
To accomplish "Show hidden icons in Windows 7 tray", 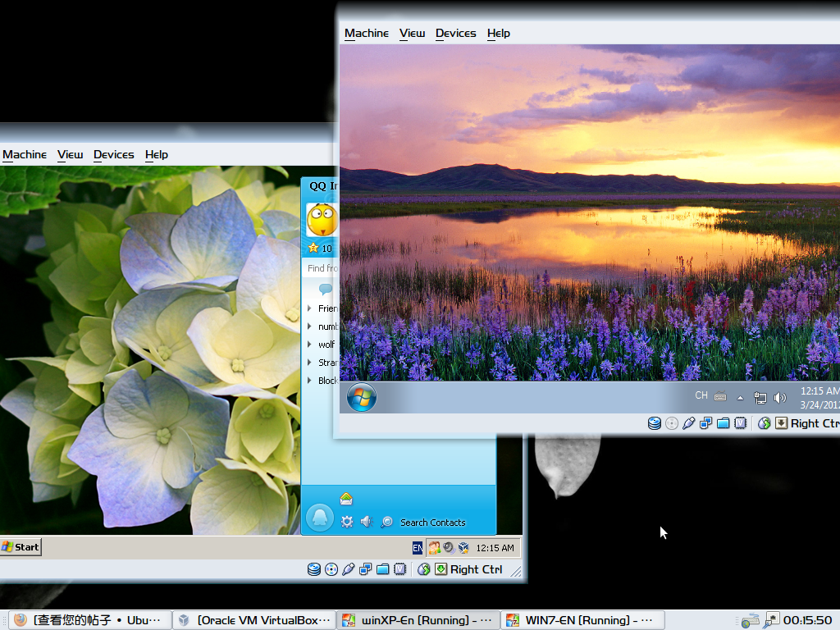I will click(x=741, y=398).
